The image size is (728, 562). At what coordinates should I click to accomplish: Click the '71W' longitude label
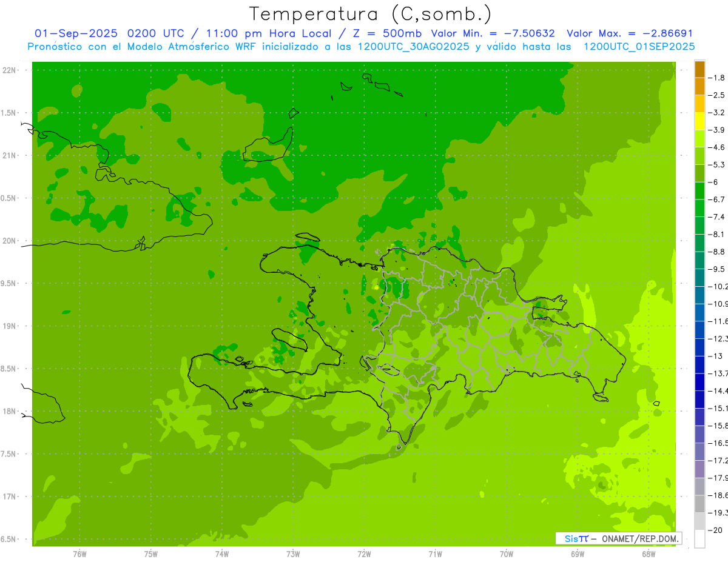coord(435,554)
